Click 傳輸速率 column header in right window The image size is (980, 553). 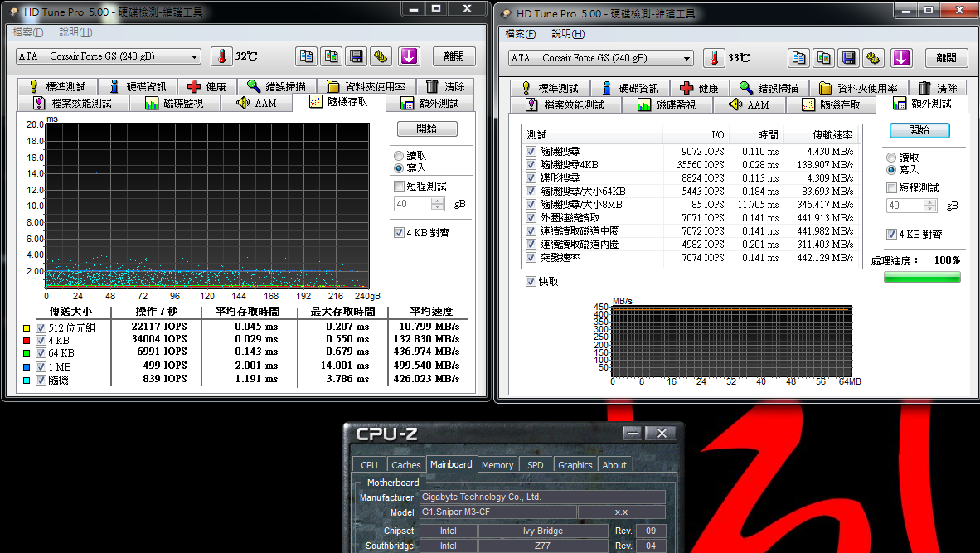coord(820,134)
